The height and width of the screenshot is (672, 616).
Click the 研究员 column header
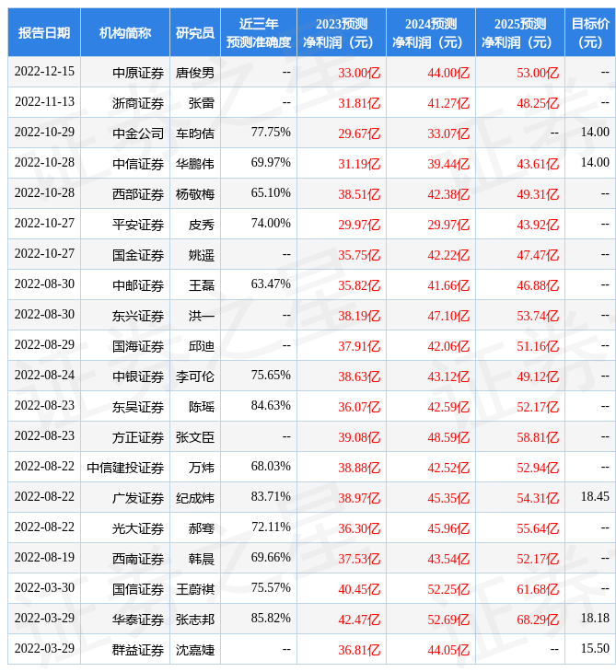(x=195, y=32)
